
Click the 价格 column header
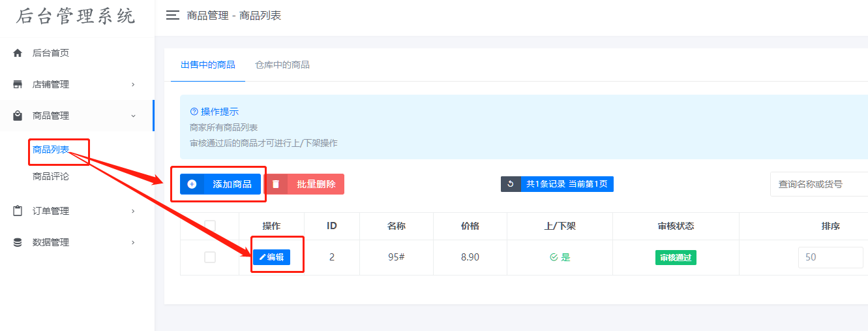pyautogui.click(x=470, y=226)
